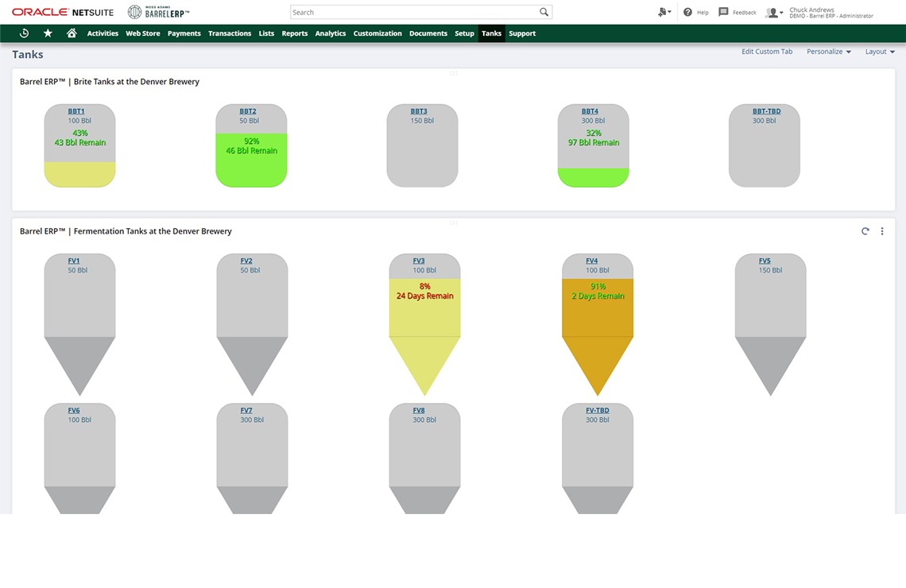This screenshot has height=588, width=906.
Task: Open Fermentation Tanks portlet three-dot menu
Action: coord(882,231)
